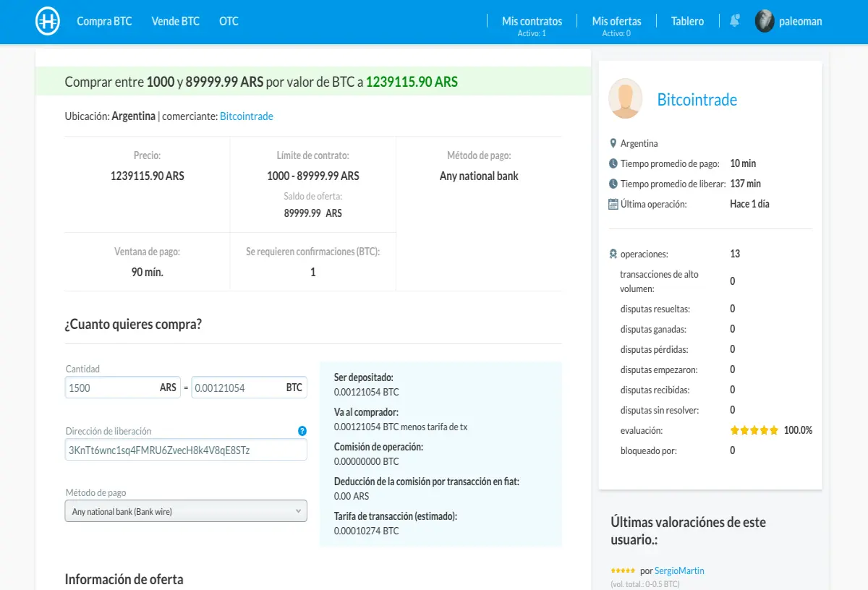This screenshot has width=868, height=590.
Task: Click the badge icon beside operaciones
Action: pos(613,254)
